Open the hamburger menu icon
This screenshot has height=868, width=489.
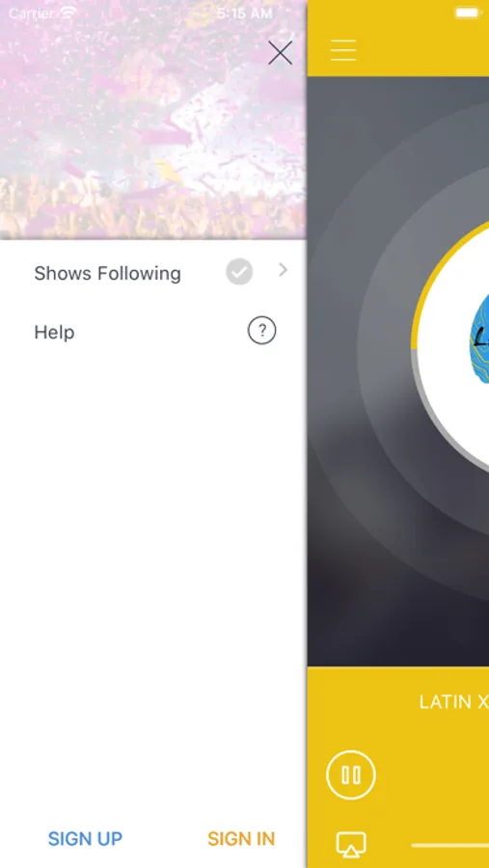343,50
